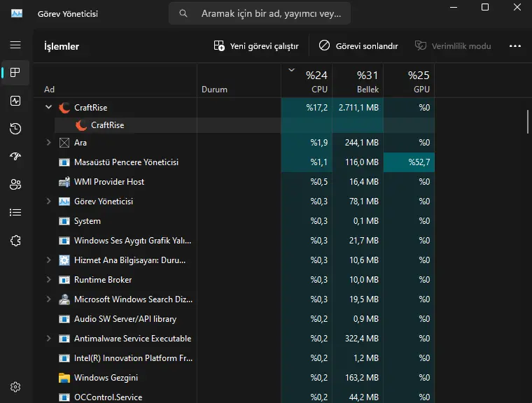Click the Görev Yöneticisi process row icon
The width and height of the screenshot is (532, 403).
[x=64, y=201]
